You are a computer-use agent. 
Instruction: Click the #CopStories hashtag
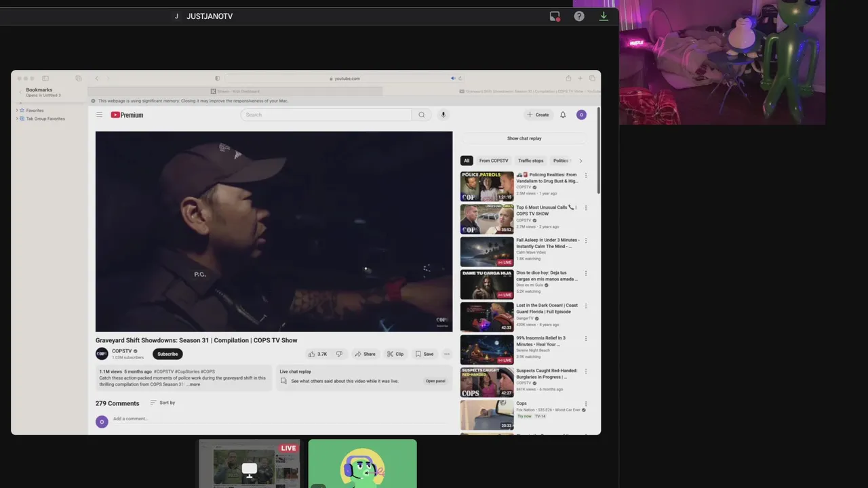pyautogui.click(x=187, y=371)
